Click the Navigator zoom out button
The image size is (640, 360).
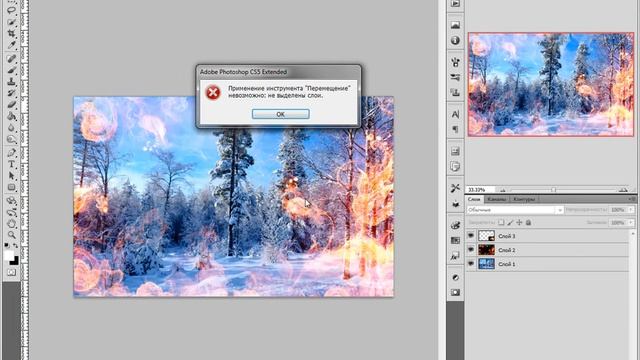(503, 190)
